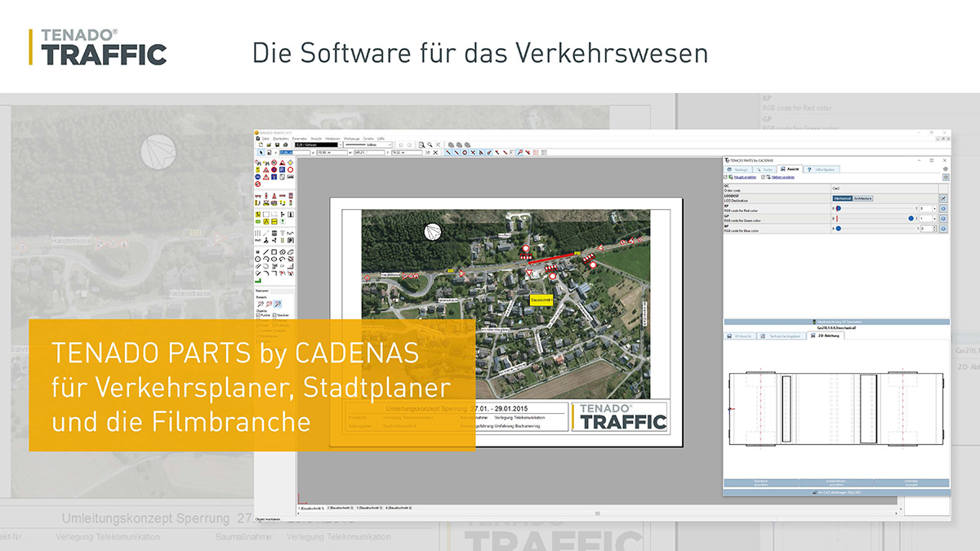Click the round blue icon in RP row
Image resolution: width=980 pixels, height=551 pixels.
coord(943,208)
